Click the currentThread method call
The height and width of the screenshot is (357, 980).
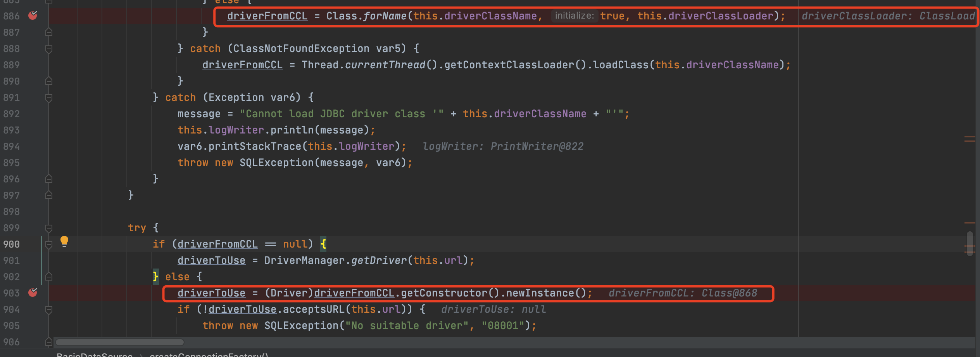click(385, 65)
